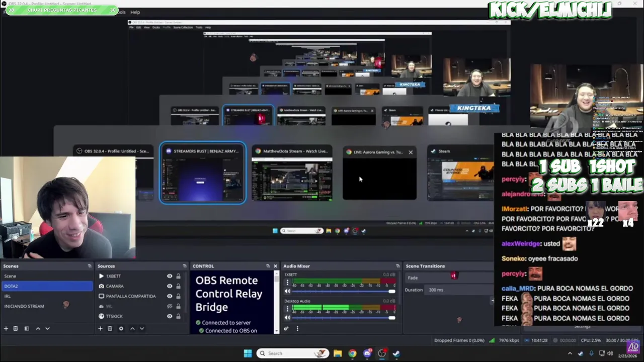This screenshot has width=644, height=362.
Task: Close the LIVE: Aurora Gaming window thumbnail
Action: click(411, 152)
